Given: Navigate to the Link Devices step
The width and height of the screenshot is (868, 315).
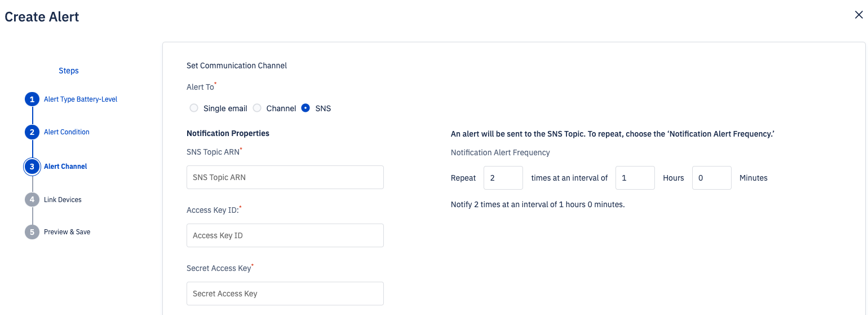Looking at the screenshot, I should [x=63, y=200].
